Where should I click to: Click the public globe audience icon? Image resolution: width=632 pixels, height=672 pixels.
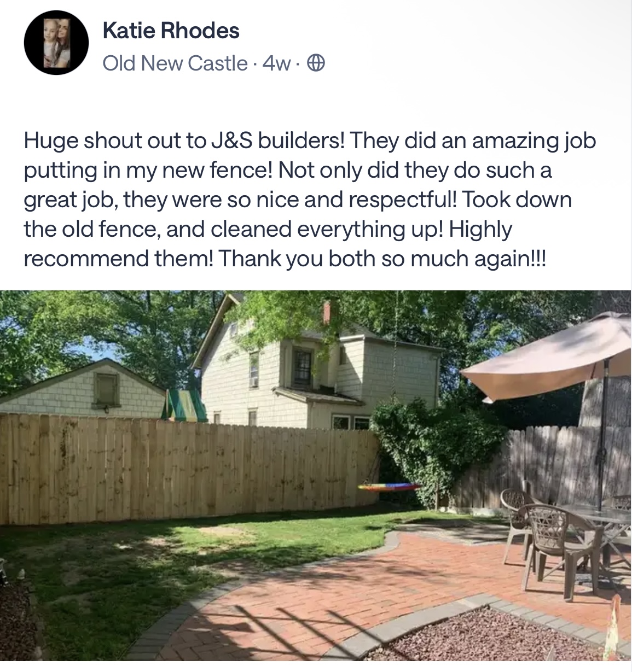point(316,64)
